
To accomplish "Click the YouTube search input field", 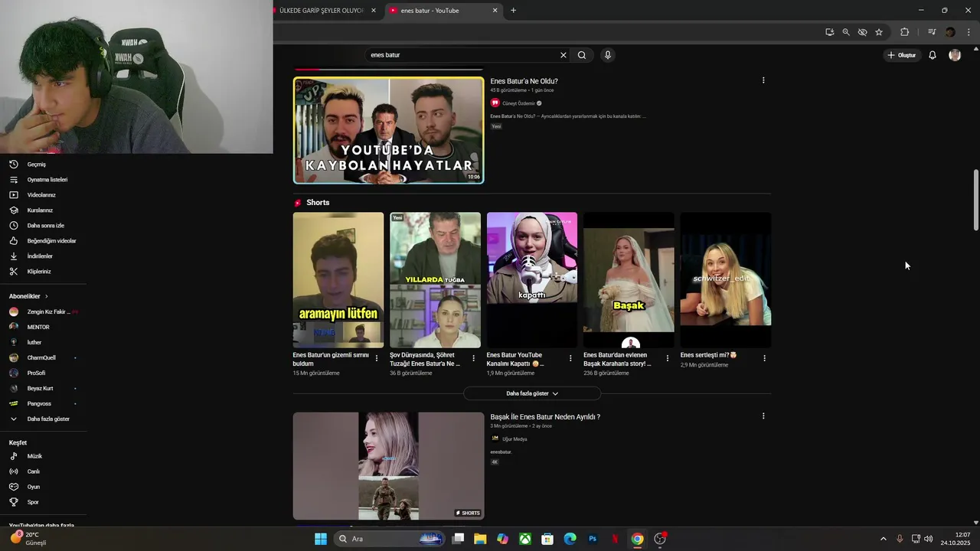I will point(463,55).
